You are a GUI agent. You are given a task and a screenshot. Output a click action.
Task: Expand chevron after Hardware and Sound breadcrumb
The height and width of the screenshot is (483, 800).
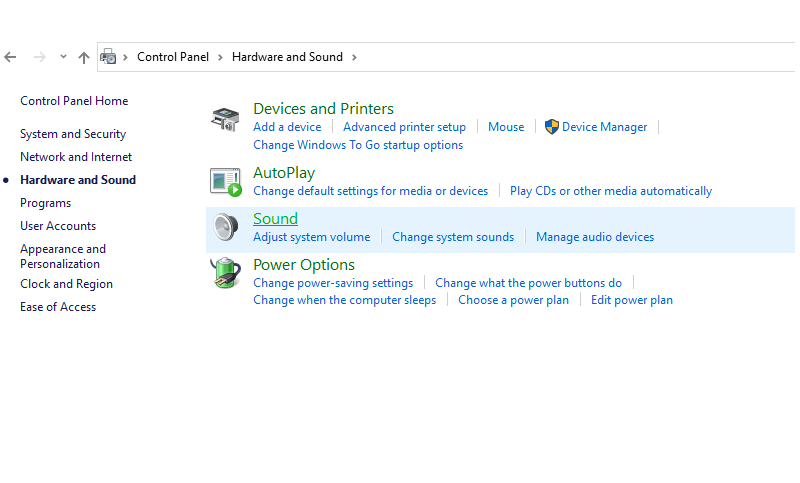point(354,57)
